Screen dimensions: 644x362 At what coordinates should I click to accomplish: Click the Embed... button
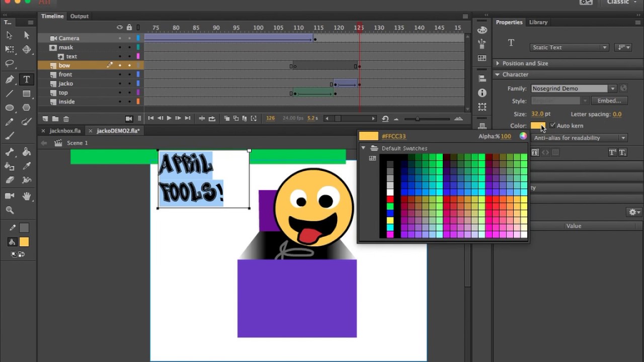pyautogui.click(x=609, y=101)
